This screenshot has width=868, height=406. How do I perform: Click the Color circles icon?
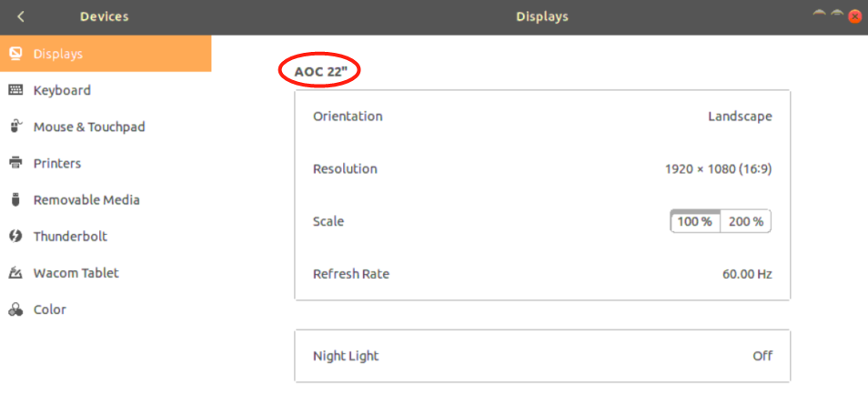(x=15, y=310)
